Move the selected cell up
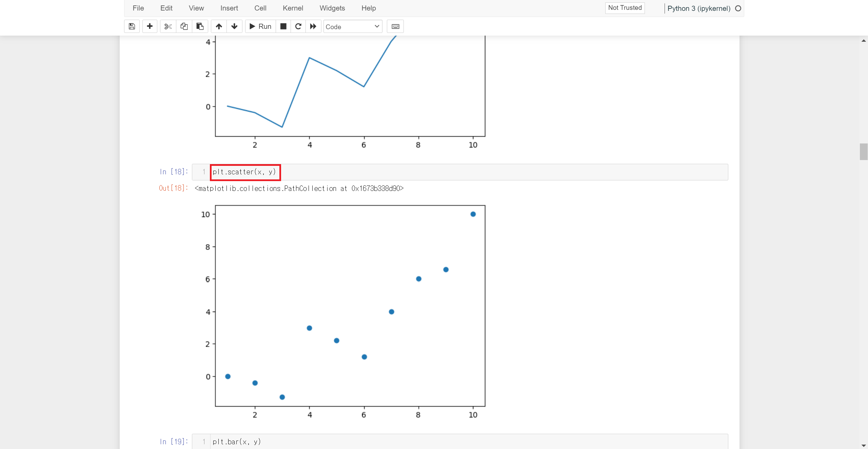The image size is (868, 449). [x=219, y=26]
